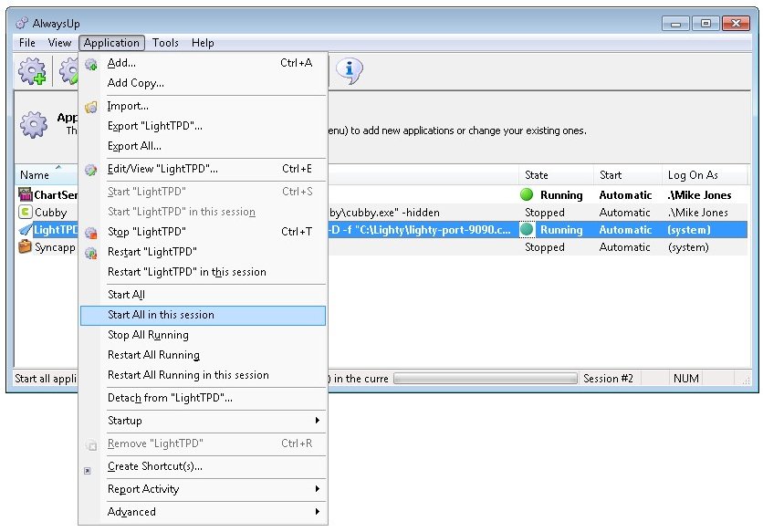
Task: Choose Restart All Running
Action: pos(203,355)
